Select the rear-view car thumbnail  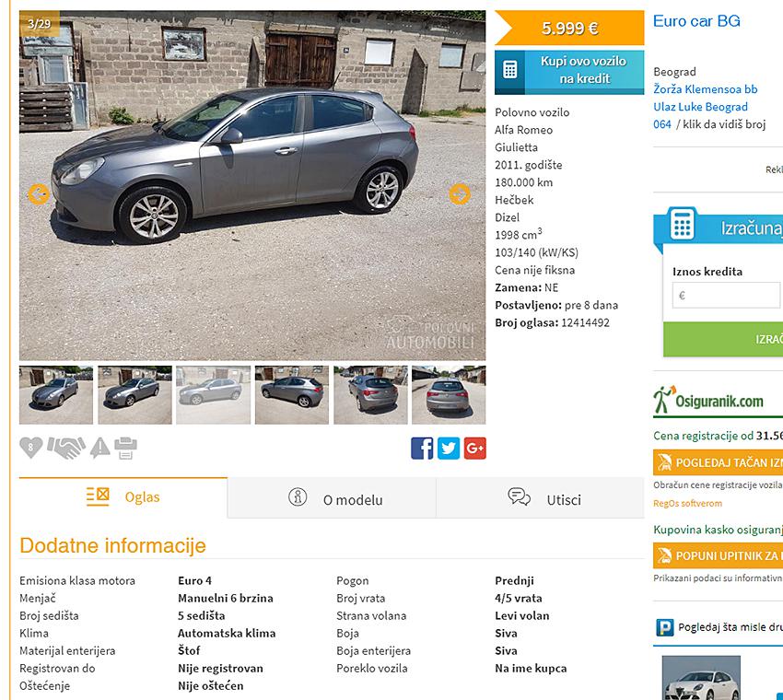[449, 395]
